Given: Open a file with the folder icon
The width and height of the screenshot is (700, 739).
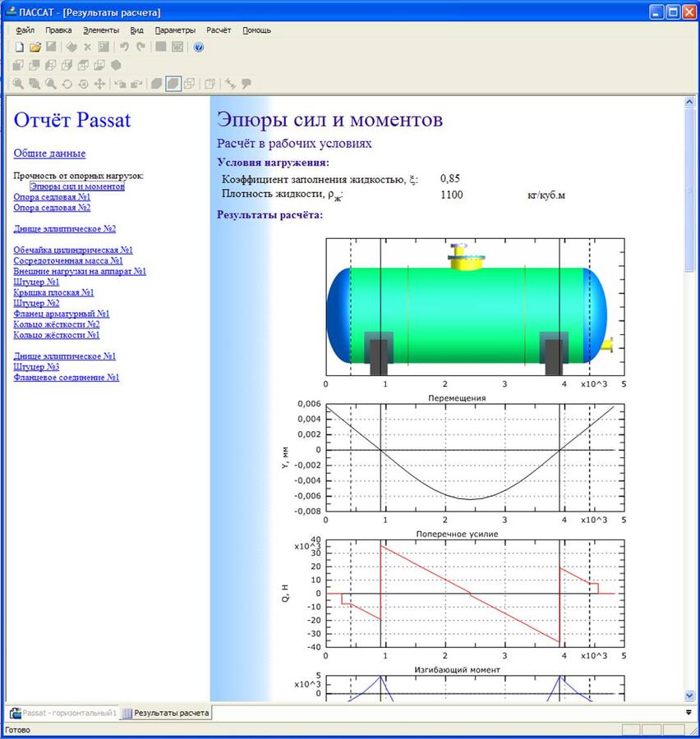Looking at the screenshot, I should click(x=35, y=47).
